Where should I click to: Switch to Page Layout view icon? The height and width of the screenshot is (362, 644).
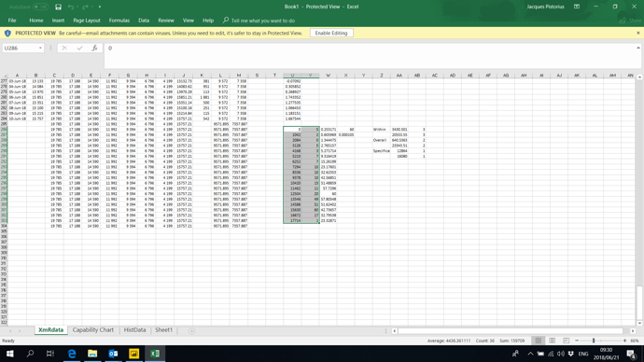coord(552,341)
